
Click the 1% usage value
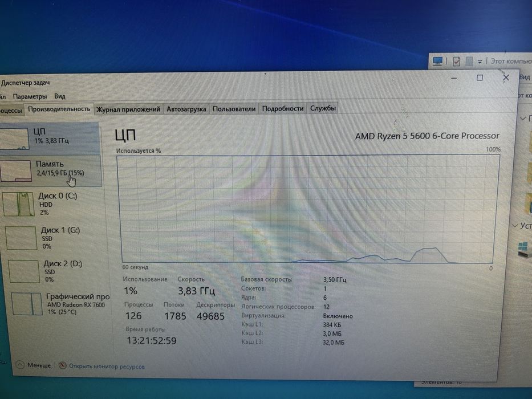[x=131, y=291]
